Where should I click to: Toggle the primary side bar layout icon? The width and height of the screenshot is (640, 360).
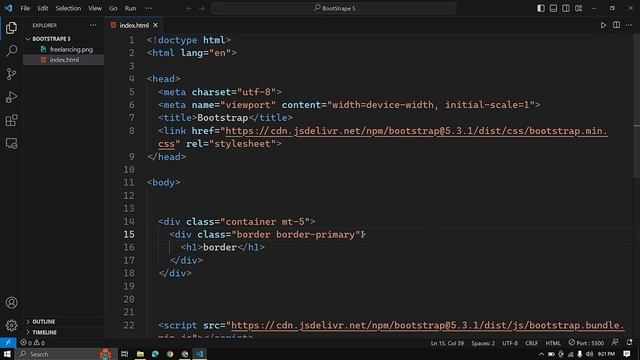click(x=541, y=8)
